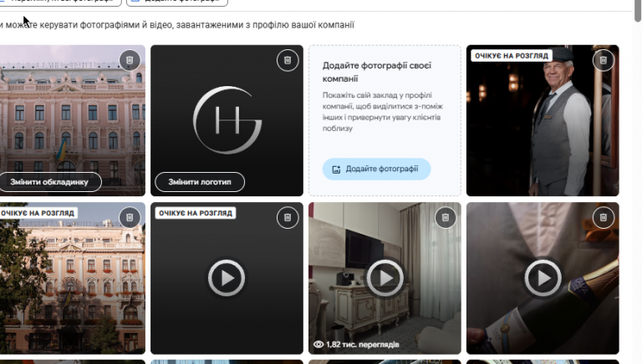642x364 pixels.
Task: Delete the cover photo of the pink building
Action: pos(130,61)
